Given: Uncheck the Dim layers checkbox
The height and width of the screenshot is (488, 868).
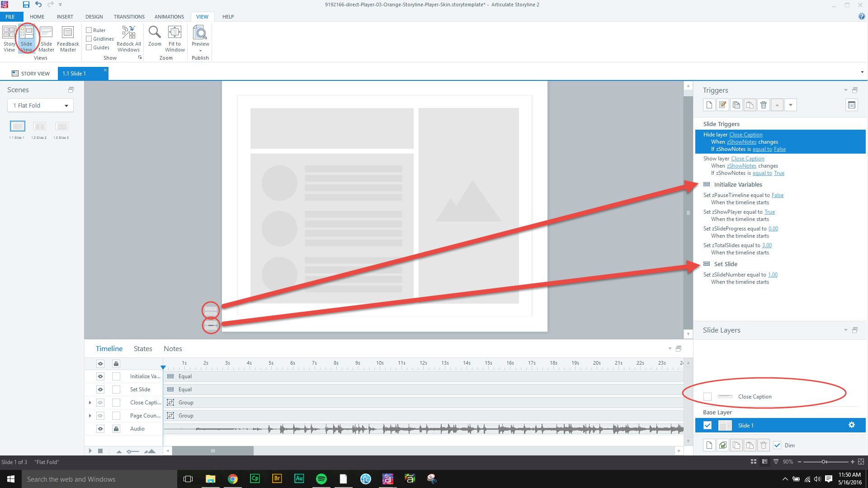Looking at the screenshot, I should 777,445.
